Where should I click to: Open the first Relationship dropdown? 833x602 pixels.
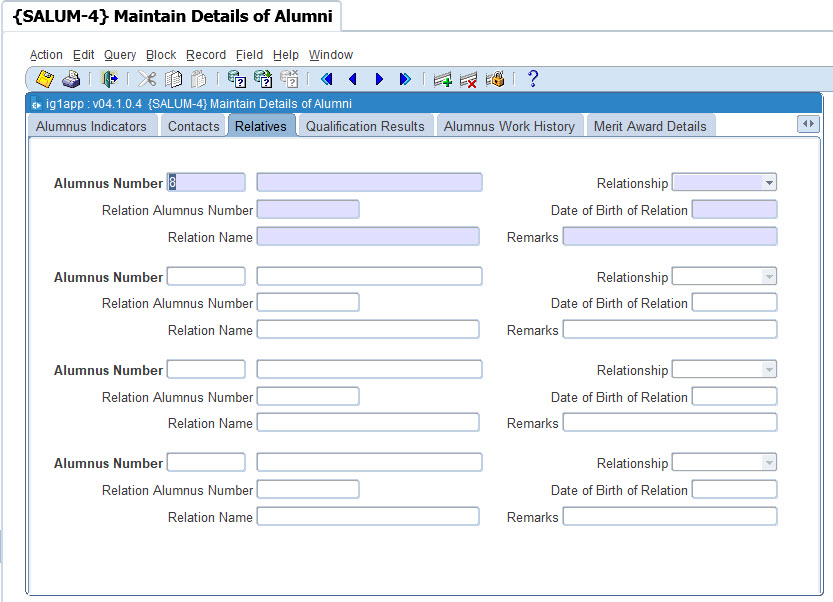click(x=768, y=183)
